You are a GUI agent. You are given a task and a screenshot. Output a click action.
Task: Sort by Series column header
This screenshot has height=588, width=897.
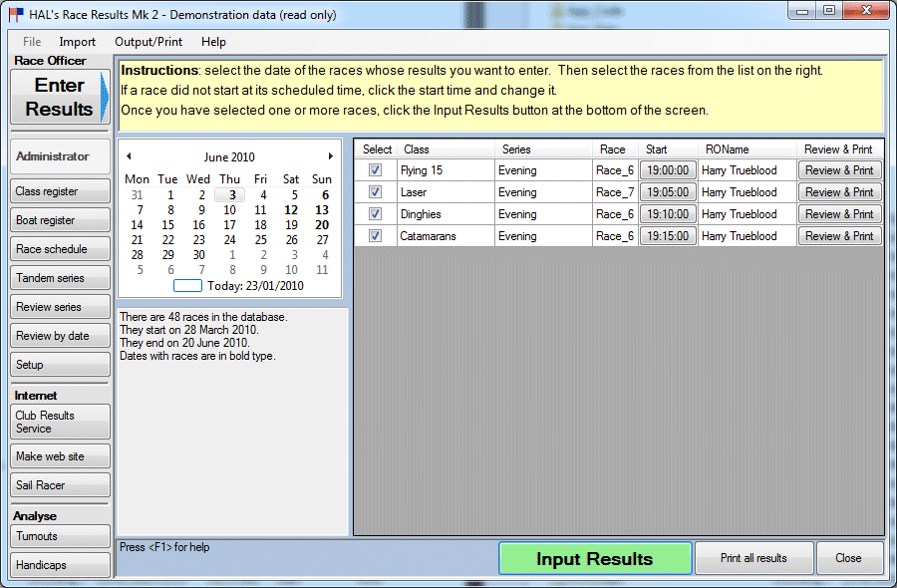(x=543, y=149)
